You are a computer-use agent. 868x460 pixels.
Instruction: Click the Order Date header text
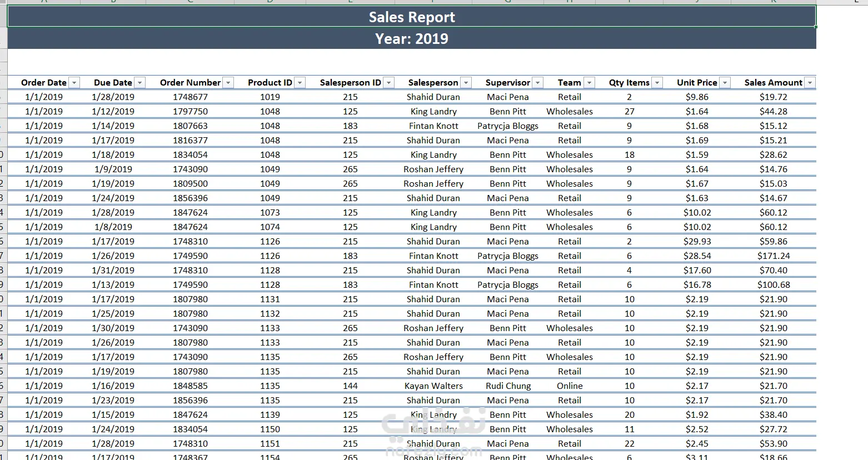pyautogui.click(x=44, y=82)
